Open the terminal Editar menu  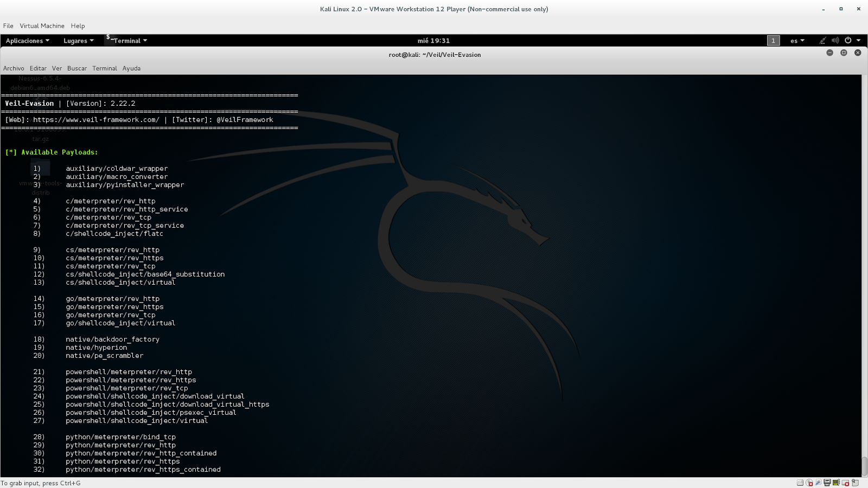click(x=38, y=68)
